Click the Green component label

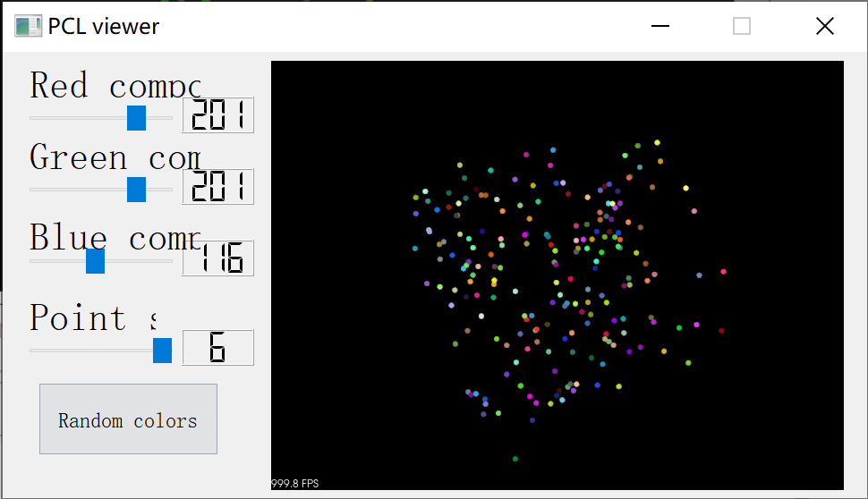tap(115, 156)
